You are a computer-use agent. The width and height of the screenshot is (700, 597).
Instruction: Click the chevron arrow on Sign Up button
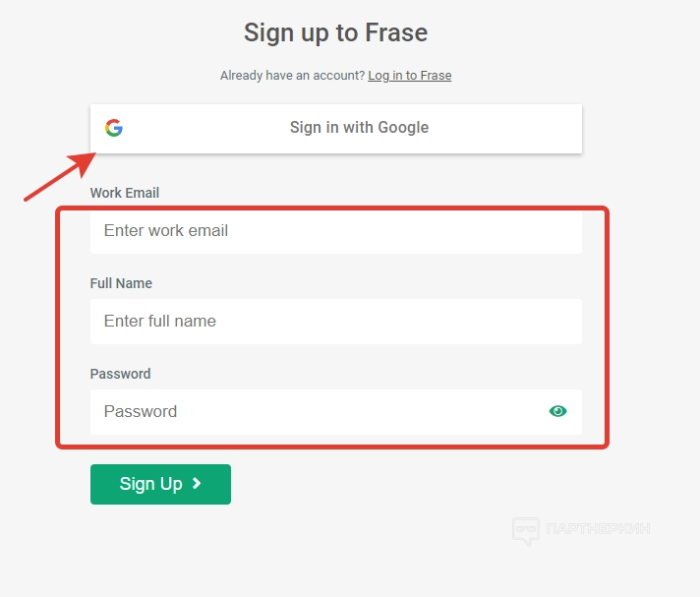click(198, 483)
